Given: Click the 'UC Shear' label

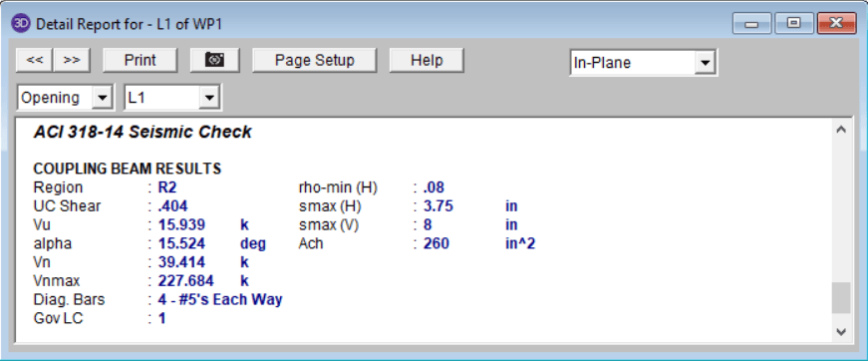Looking at the screenshot, I should 67,206.
